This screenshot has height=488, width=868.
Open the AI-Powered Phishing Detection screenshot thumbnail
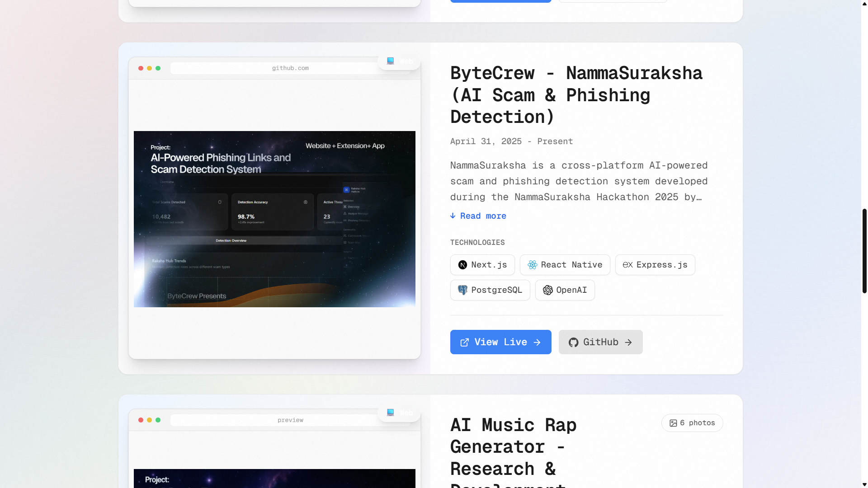click(x=274, y=219)
